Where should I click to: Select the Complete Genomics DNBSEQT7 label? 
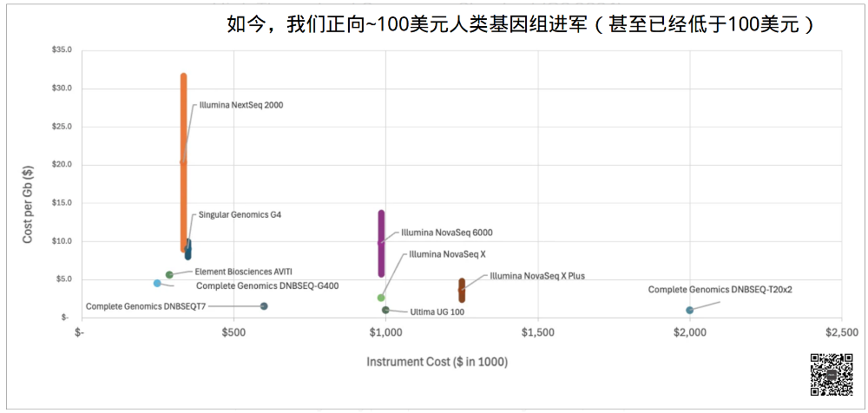(x=146, y=306)
